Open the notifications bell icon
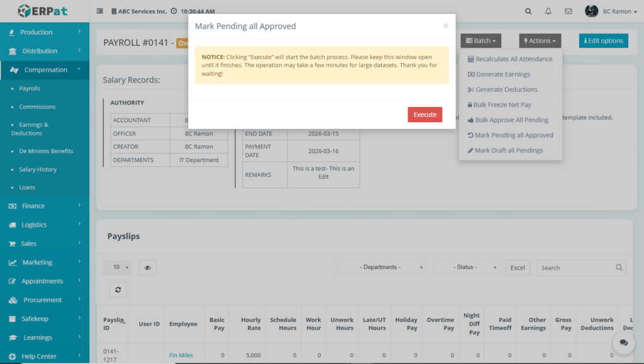Viewport: 644px width, 364px height. (548, 11)
